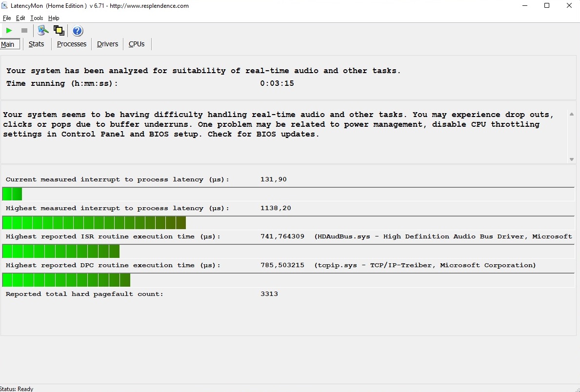This screenshot has height=392, width=580.
Task: Open the Help menu
Action: click(54, 18)
